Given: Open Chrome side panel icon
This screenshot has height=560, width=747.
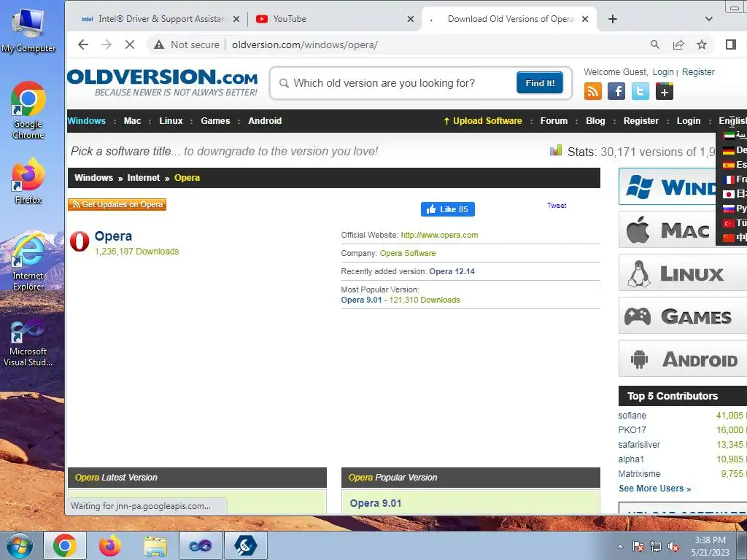Looking at the screenshot, I should (x=731, y=44).
